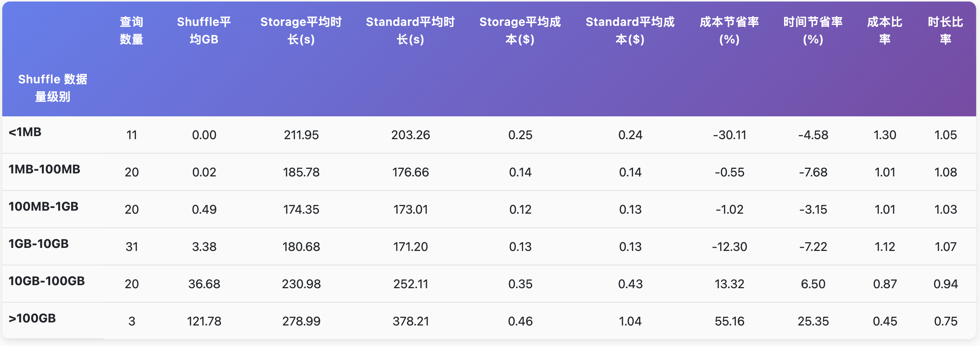Click the Shuffle 数据量级别 header cell

tap(52, 88)
